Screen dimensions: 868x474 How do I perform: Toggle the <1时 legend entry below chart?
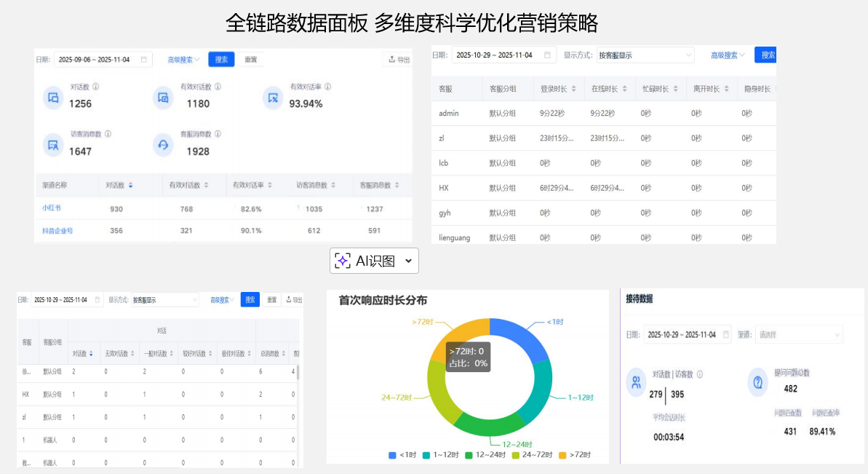(402, 454)
